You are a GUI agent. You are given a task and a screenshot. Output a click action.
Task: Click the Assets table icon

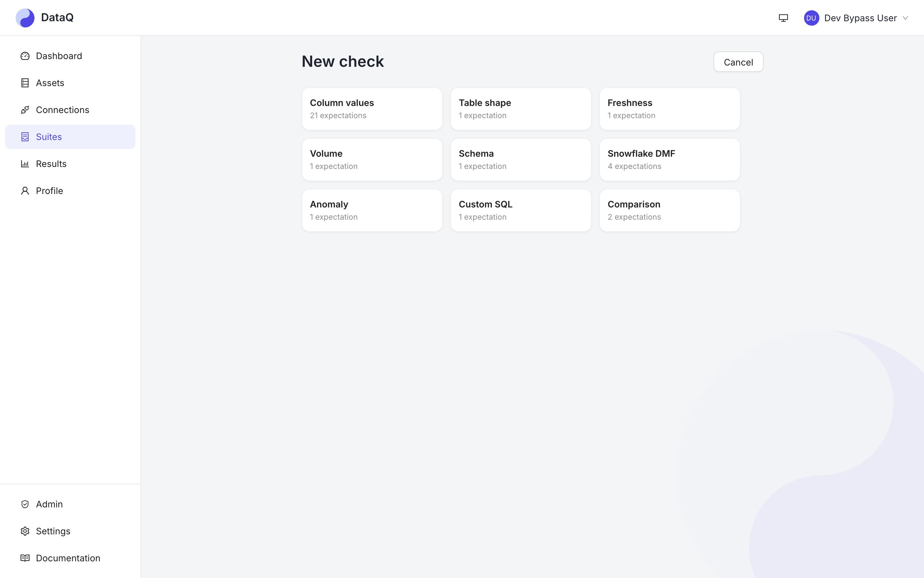[25, 83]
